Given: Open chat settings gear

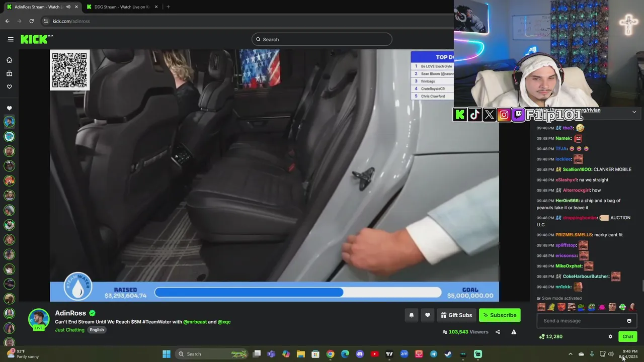Looking at the screenshot, I should click(x=610, y=337).
